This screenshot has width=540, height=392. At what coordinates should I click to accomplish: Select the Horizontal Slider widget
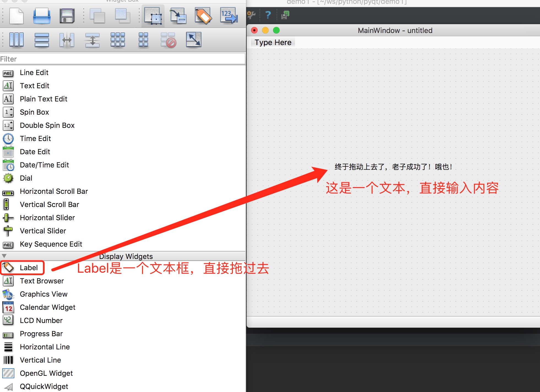point(47,218)
